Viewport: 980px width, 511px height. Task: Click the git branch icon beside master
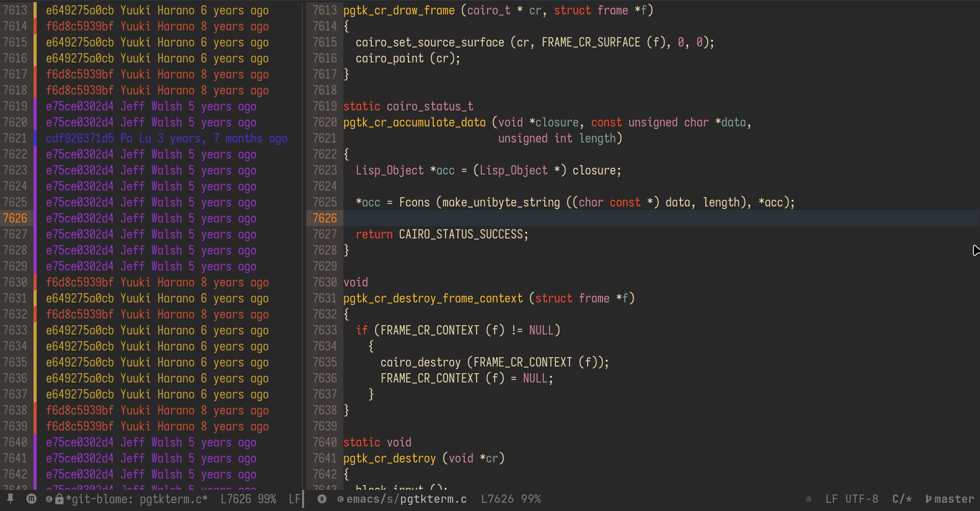point(928,499)
